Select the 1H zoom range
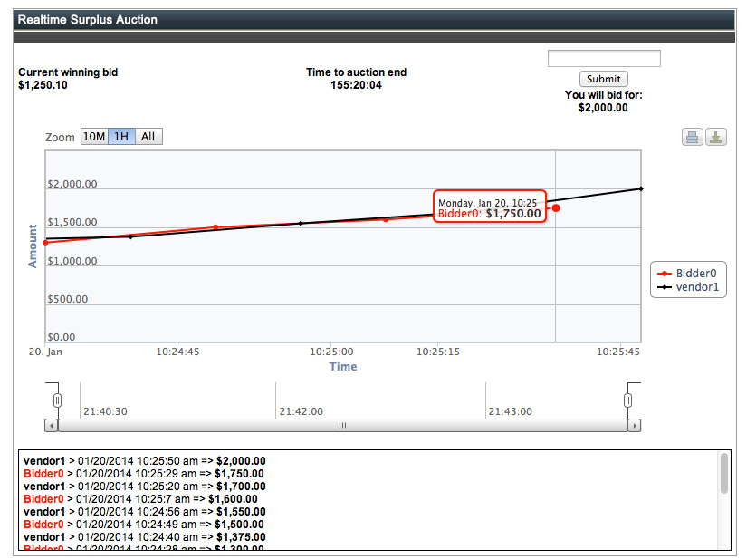This screenshot has width=756, height=559. click(x=122, y=137)
